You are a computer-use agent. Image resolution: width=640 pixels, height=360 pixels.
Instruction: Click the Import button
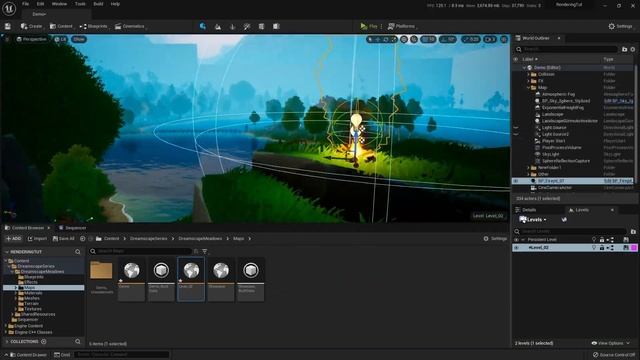[x=37, y=238]
